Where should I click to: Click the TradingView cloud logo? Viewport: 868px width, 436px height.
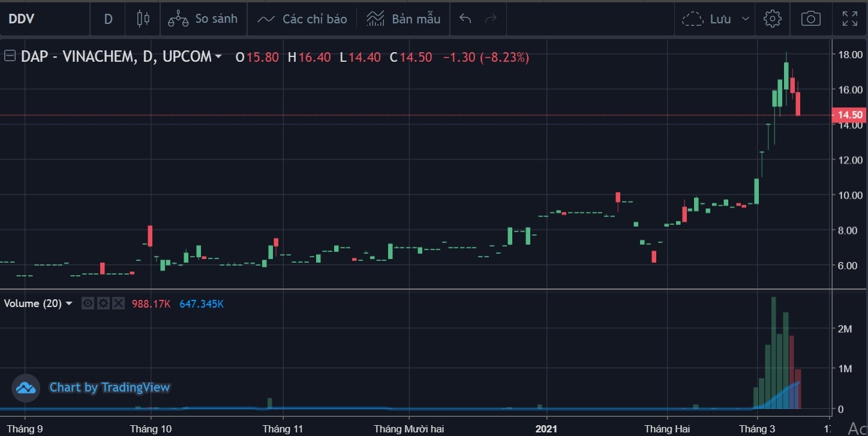coord(26,387)
